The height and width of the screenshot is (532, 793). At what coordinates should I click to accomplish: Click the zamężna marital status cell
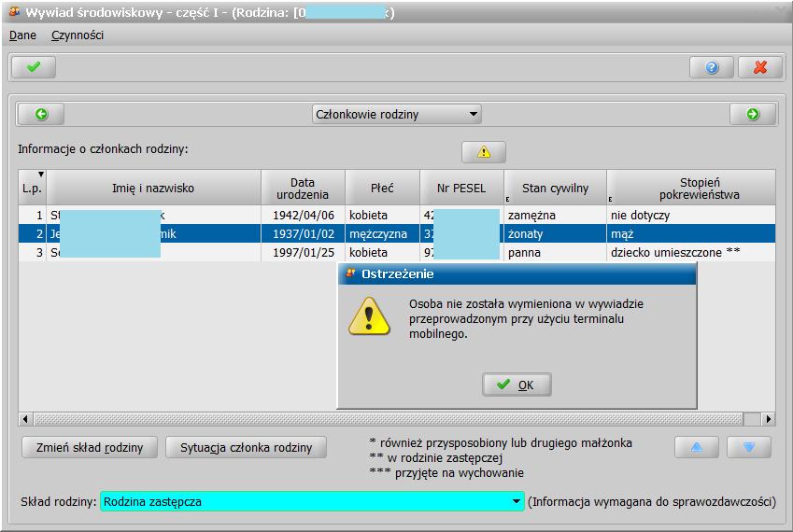556,216
